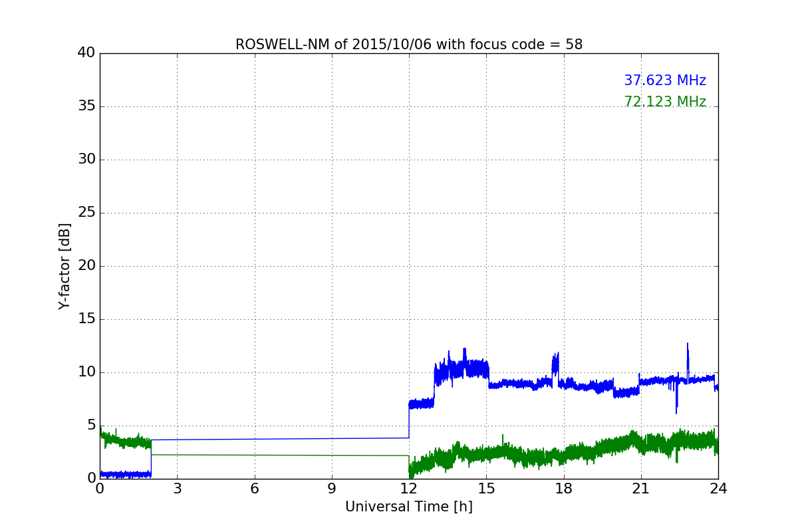Select the green 72.123 MHz legend label
798x532 pixels.
665,102
